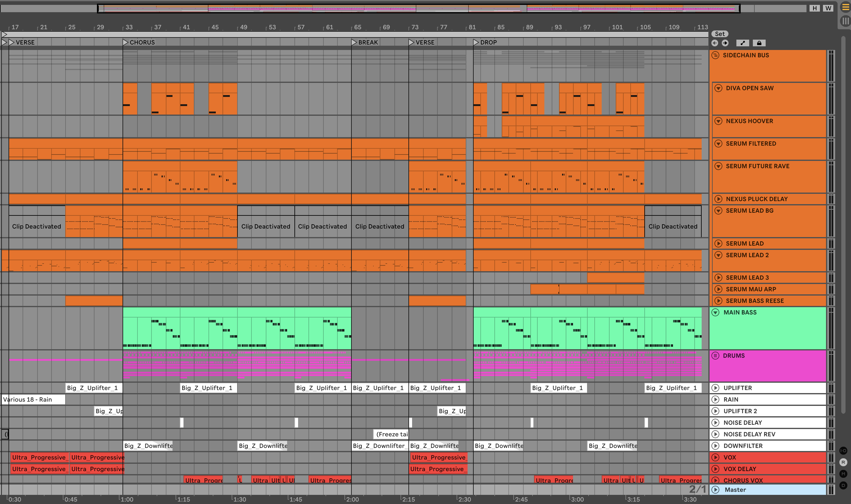The image size is (851, 504).
Task: Click the DRUMS group fold icon
Action: click(x=715, y=356)
